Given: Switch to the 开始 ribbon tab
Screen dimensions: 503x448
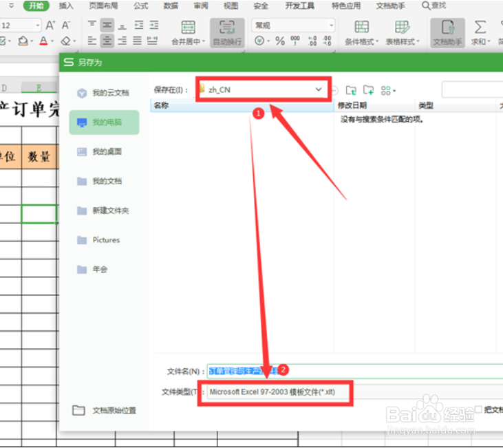Looking at the screenshot, I should (x=36, y=6).
